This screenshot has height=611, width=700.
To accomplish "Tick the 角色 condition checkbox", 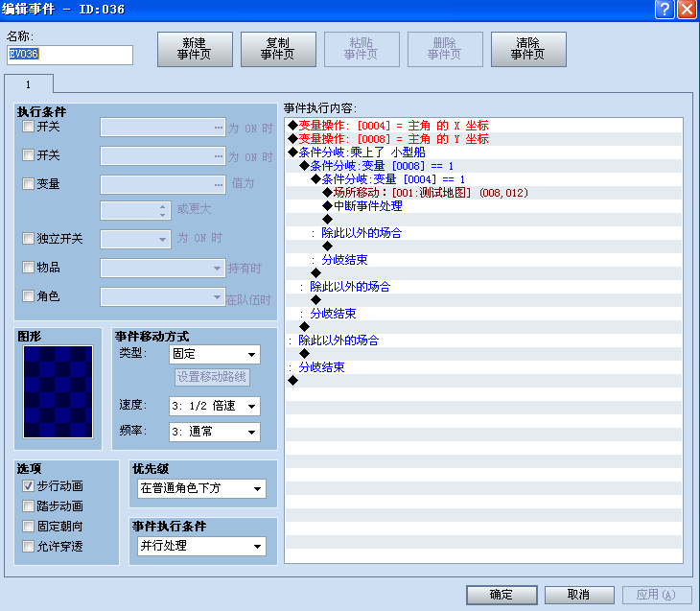I will coord(28,295).
